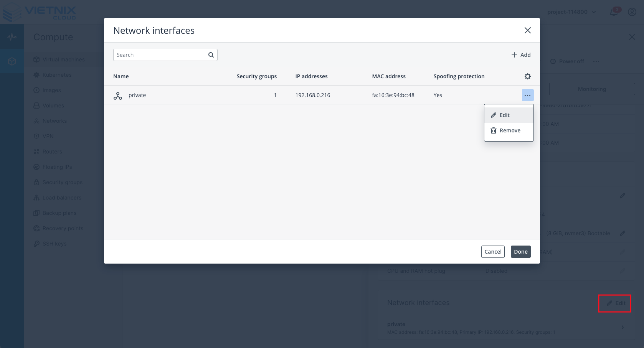Screen dimensions: 644x348
Task: Confirm changes with the Done button
Action: (x=520, y=252)
